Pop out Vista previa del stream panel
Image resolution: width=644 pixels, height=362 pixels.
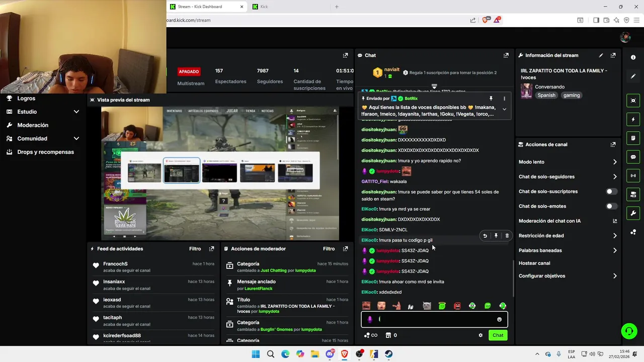click(x=345, y=100)
